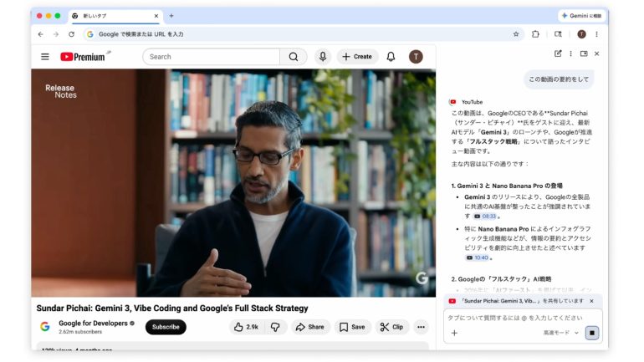The width and height of the screenshot is (644, 362).
Task: Like the video showing 2.9k
Action: click(x=246, y=327)
